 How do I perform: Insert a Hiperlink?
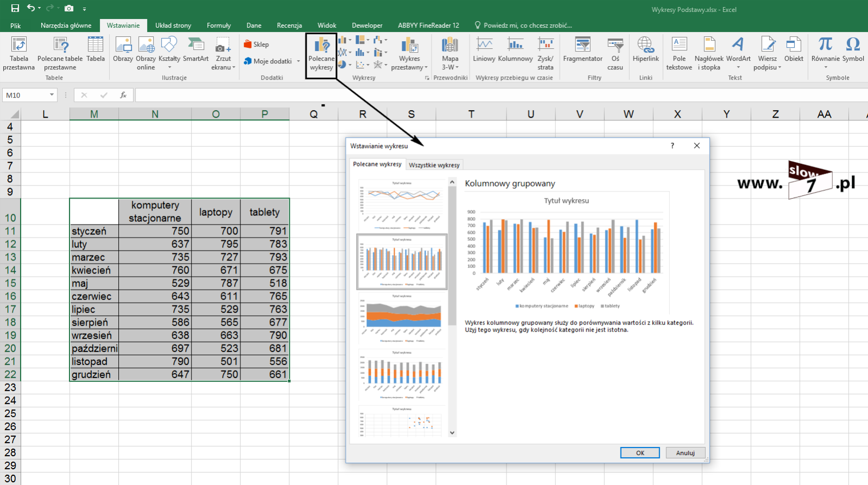pyautogui.click(x=645, y=49)
